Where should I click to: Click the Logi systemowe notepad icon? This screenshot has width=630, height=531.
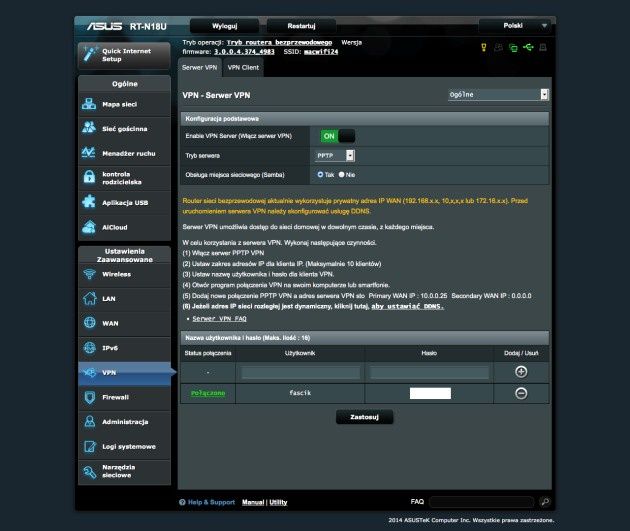pyautogui.click(x=89, y=446)
